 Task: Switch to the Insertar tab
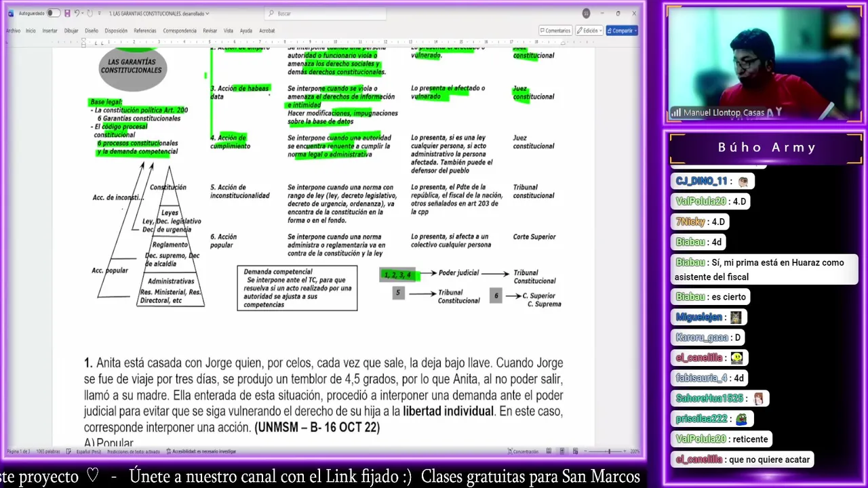tap(50, 30)
